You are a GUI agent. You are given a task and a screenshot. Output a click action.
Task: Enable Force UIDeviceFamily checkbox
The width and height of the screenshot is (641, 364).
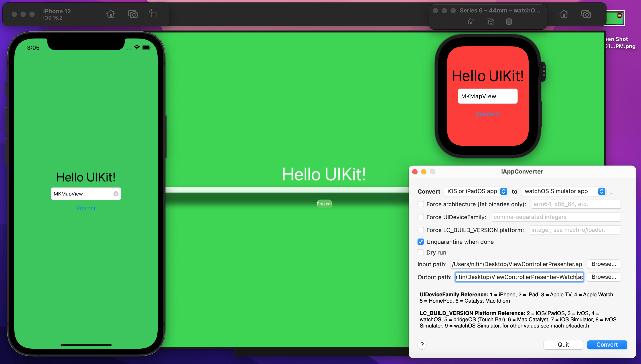421,217
